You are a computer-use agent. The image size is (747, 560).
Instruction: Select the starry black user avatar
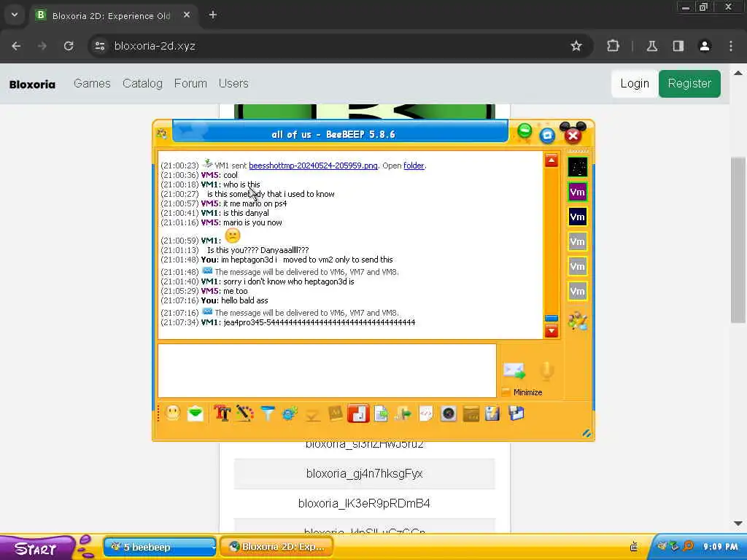(x=578, y=167)
